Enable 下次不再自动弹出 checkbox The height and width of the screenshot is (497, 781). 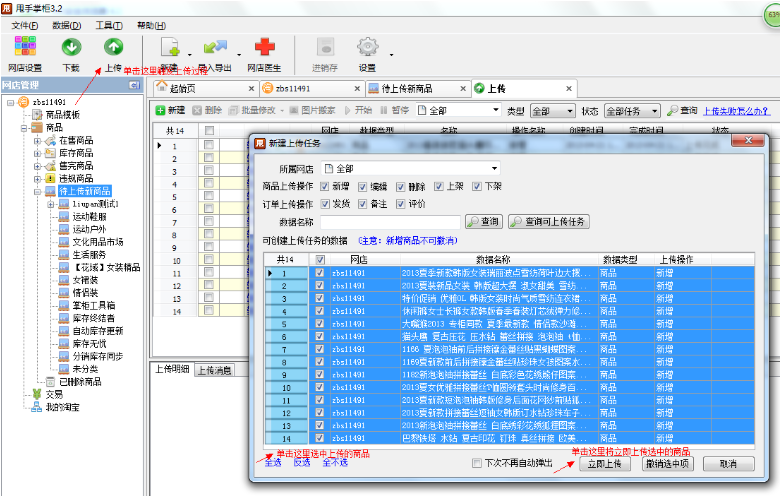click(x=477, y=464)
